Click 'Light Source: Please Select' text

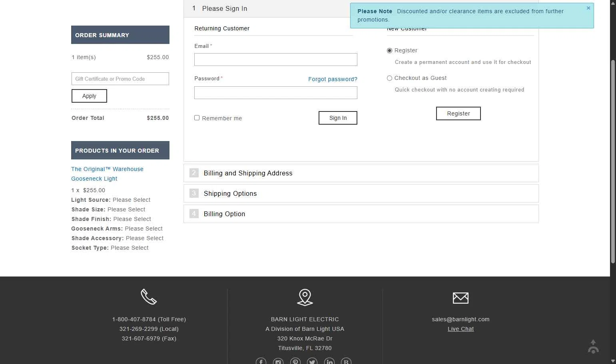click(x=111, y=200)
